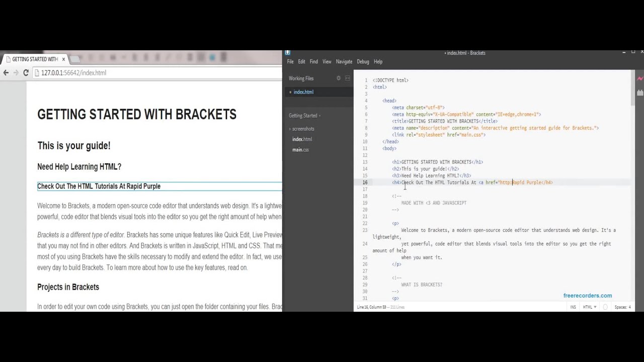644x362 pixels.
Task: Open the Find menu
Action: click(313, 62)
